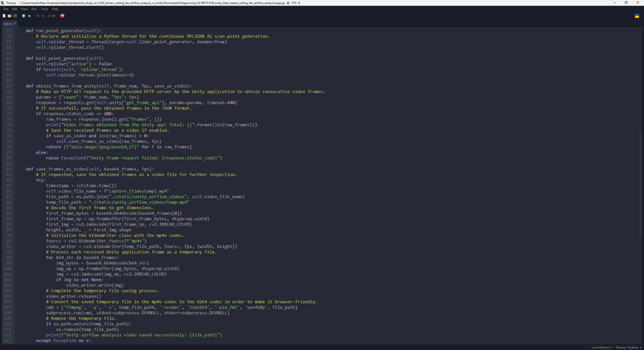This screenshot has height=350, width=644.
Task: Click the Step out debug icon
Action: click(48, 16)
